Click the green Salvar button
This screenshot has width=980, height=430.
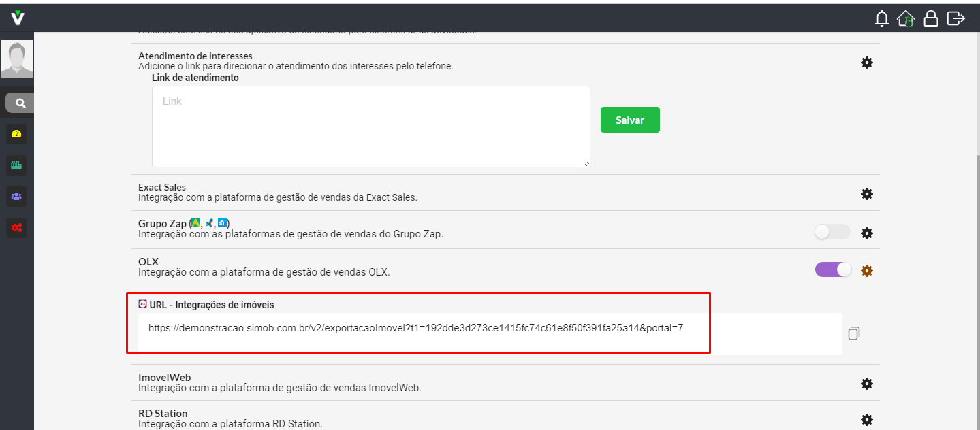[x=630, y=120]
